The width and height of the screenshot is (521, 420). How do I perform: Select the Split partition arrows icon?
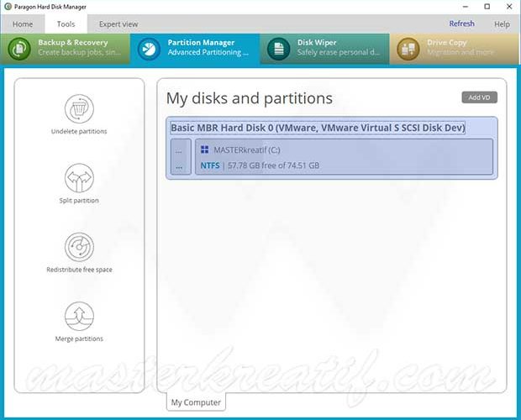coord(79,178)
